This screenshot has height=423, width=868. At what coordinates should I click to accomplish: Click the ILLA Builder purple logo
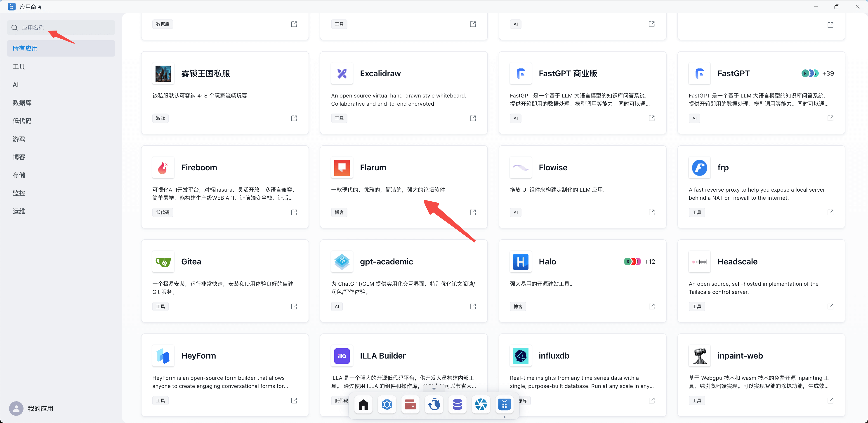click(342, 356)
